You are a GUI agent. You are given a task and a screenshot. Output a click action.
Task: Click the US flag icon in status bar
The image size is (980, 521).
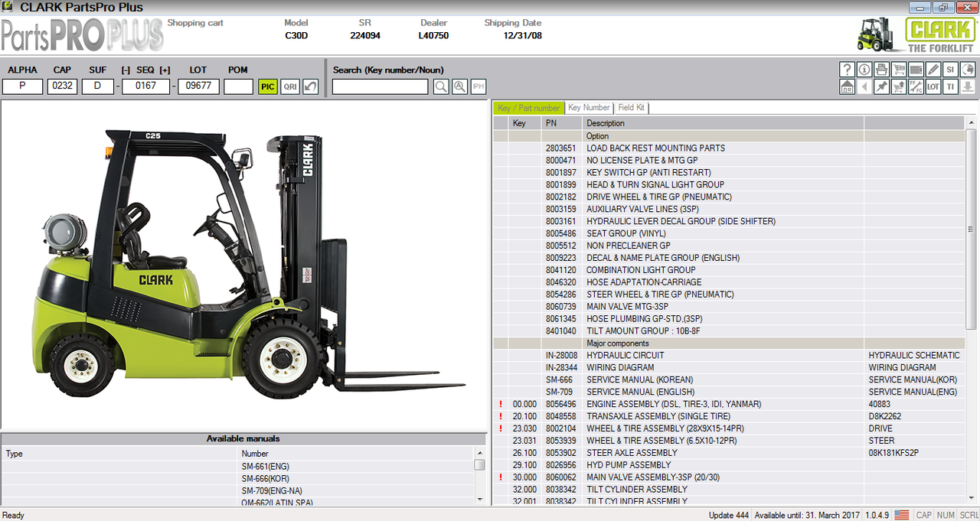[902, 515]
